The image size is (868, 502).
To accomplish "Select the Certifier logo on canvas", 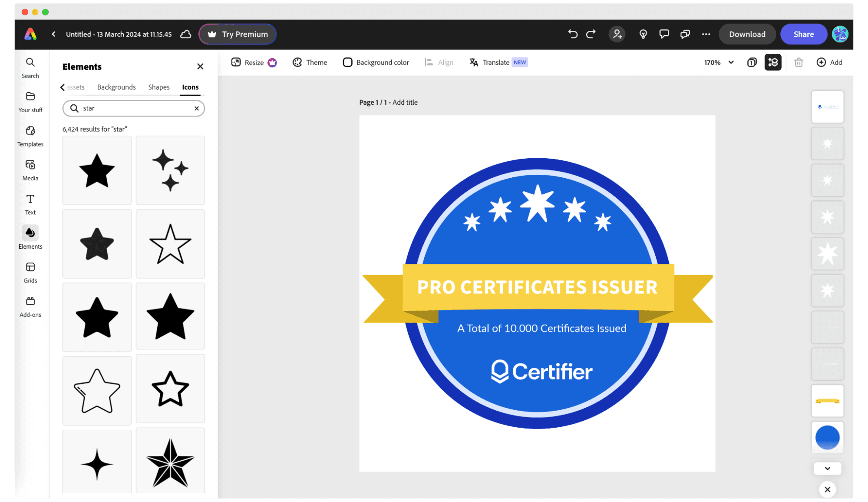I will point(541,372).
